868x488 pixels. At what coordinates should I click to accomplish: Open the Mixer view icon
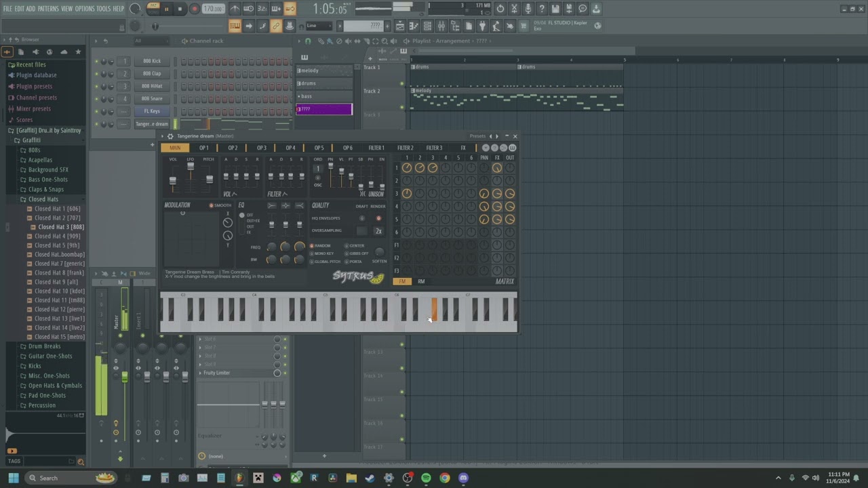point(441,26)
